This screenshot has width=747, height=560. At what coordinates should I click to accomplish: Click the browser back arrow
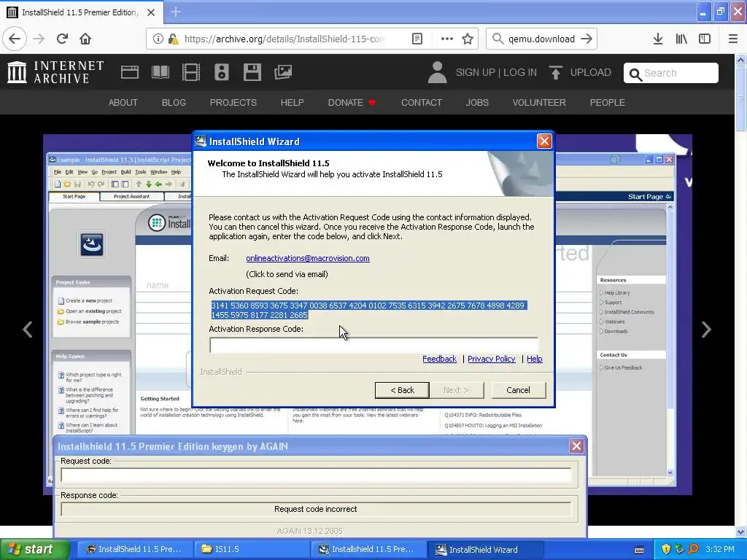click(x=15, y=39)
